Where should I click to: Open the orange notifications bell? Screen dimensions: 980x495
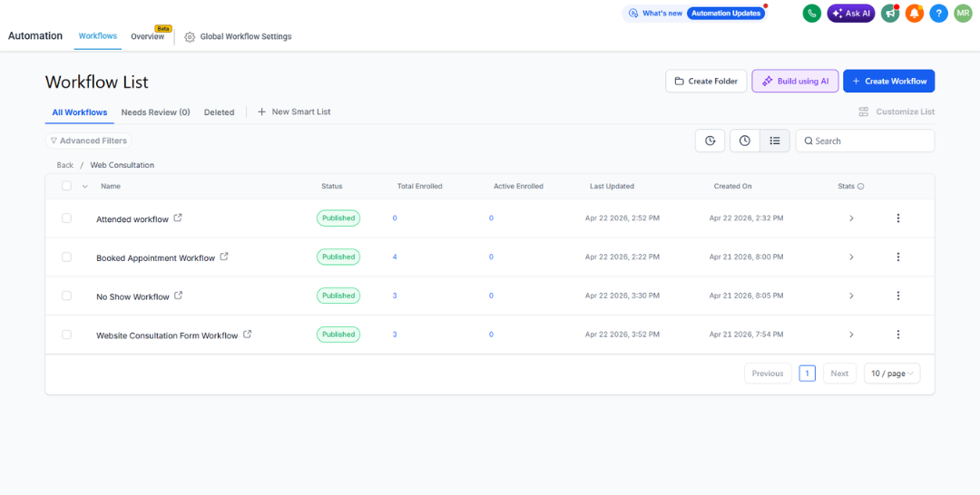coord(915,13)
